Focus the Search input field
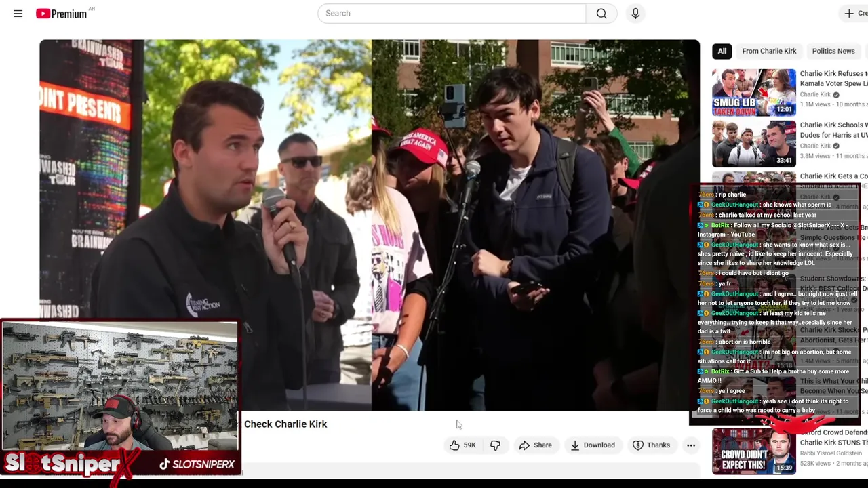The height and width of the screenshot is (488, 868). (452, 13)
